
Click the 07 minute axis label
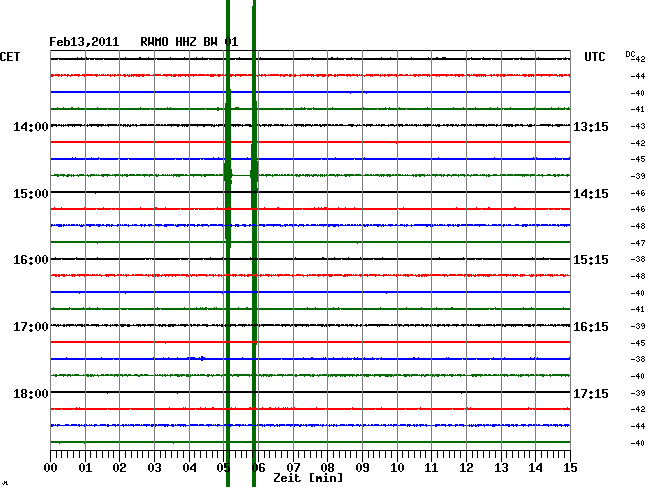(x=293, y=468)
